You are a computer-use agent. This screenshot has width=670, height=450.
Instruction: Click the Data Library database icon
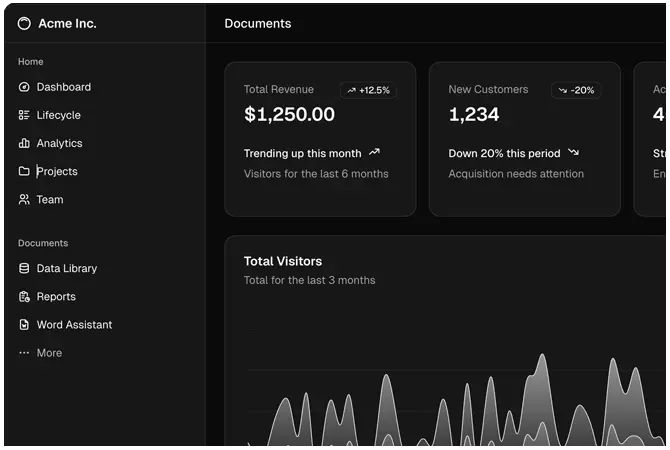(x=24, y=268)
